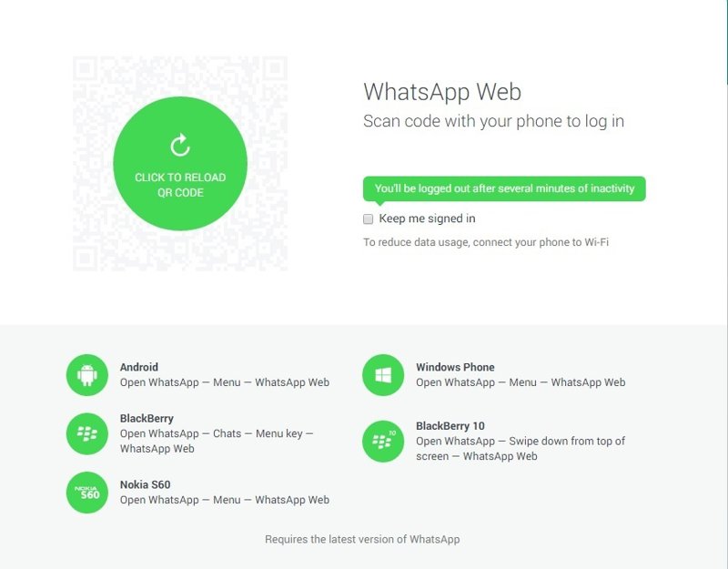Click the Windows Phone heading text

(x=455, y=367)
